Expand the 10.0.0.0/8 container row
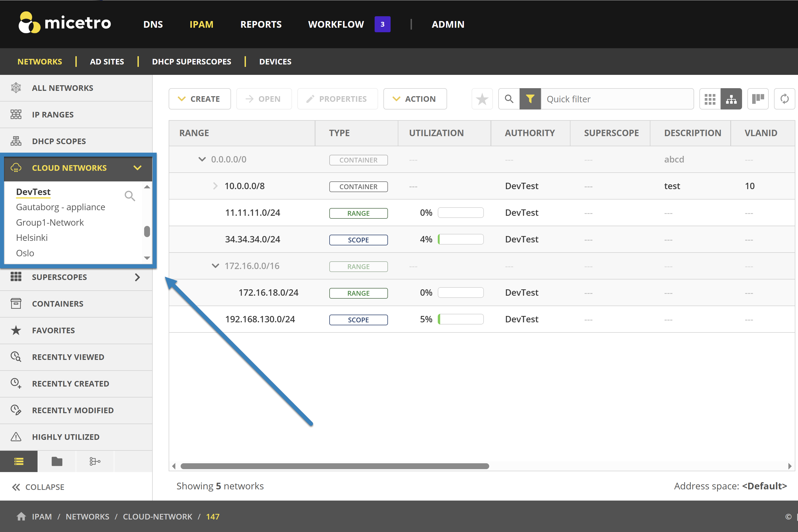Viewport: 798px width, 532px height. point(215,186)
